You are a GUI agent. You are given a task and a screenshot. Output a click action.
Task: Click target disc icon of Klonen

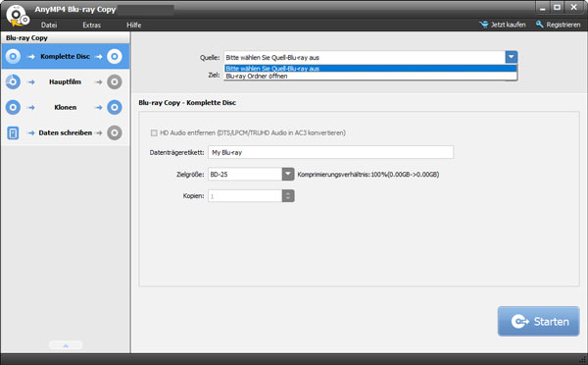(x=115, y=107)
